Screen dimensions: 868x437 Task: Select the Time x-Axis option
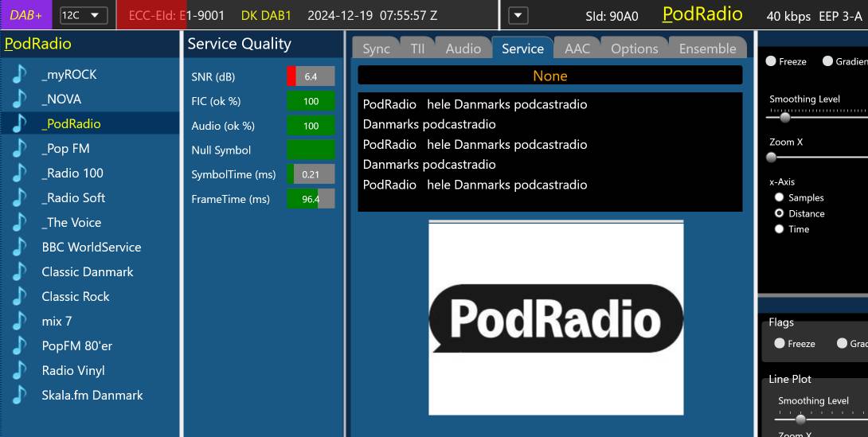(x=780, y=229)
